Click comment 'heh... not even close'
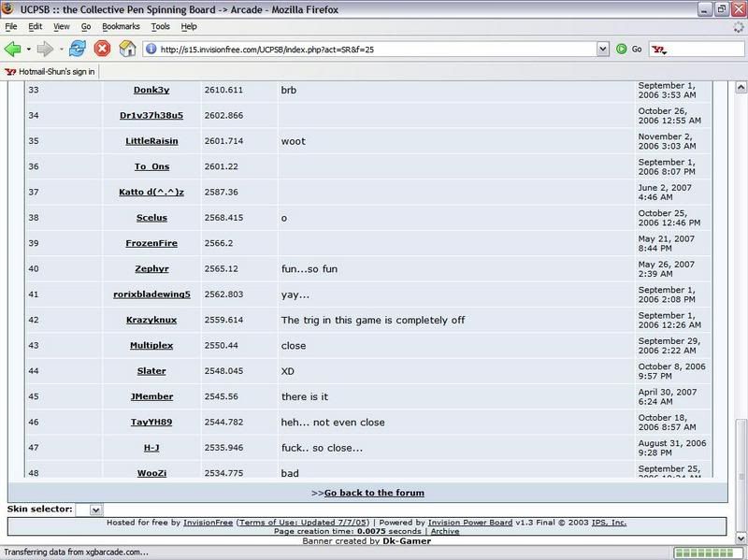Screen dimensions: 748x560 tap(333, 423)
